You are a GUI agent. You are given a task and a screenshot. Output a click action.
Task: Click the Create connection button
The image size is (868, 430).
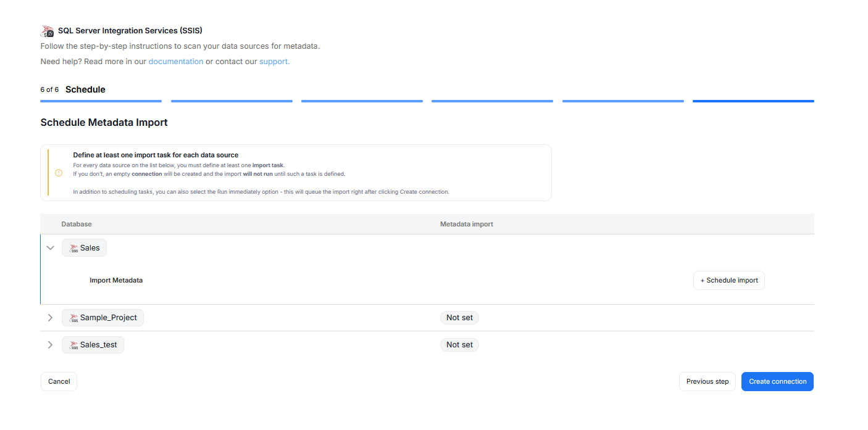[777, 381]
